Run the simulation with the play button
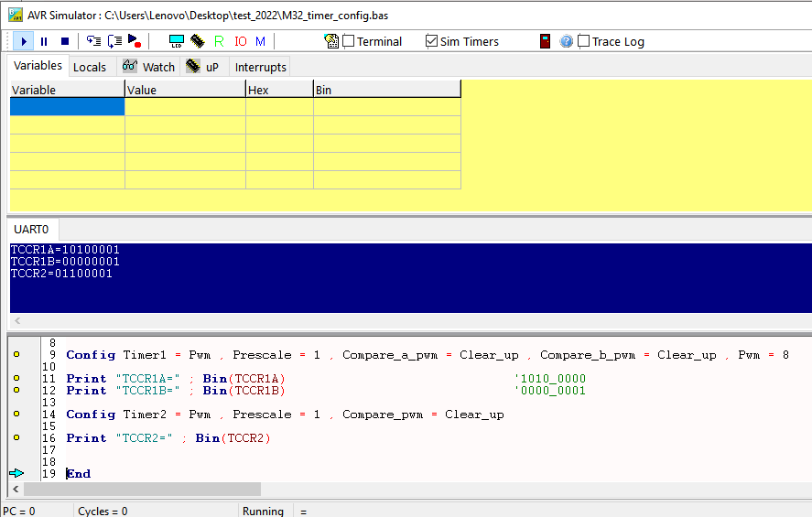Viewport: 812px width, 517px height. coord(24,41)
